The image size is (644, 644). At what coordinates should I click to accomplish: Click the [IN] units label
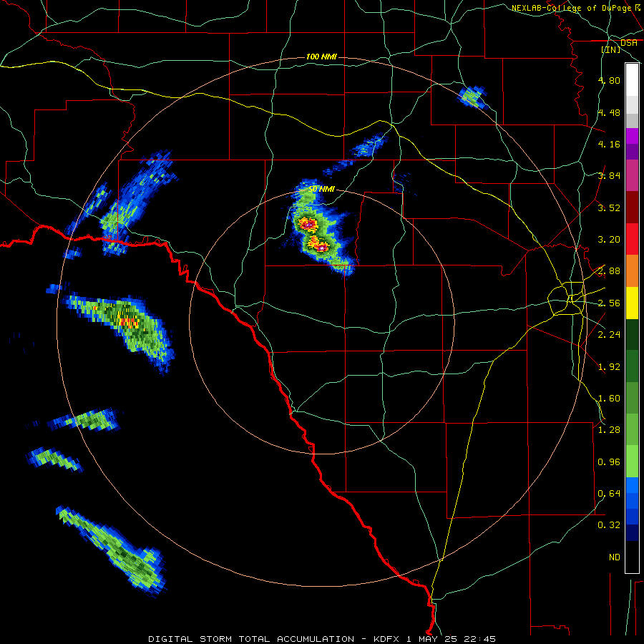pyautogui.click(x=611, y=49)
